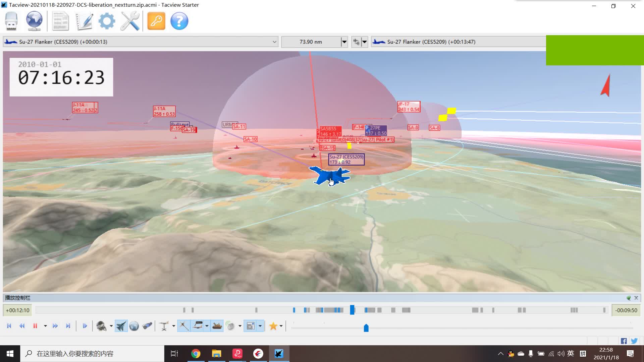Expand the aircraft stand dropdown arrow
The width and height of the screenshot is (644, 362).
click(173, 326)
